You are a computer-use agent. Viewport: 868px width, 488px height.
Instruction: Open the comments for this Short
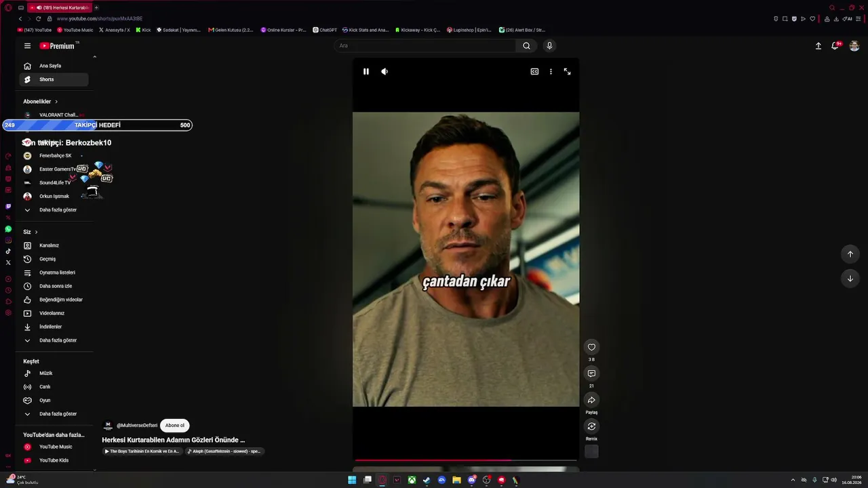click(591, 373)
